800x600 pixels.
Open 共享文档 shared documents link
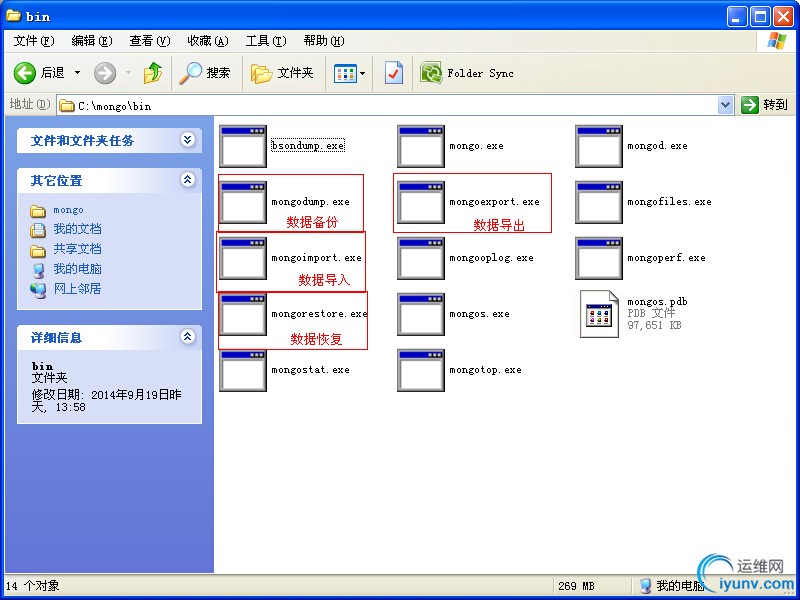point(78,249)
